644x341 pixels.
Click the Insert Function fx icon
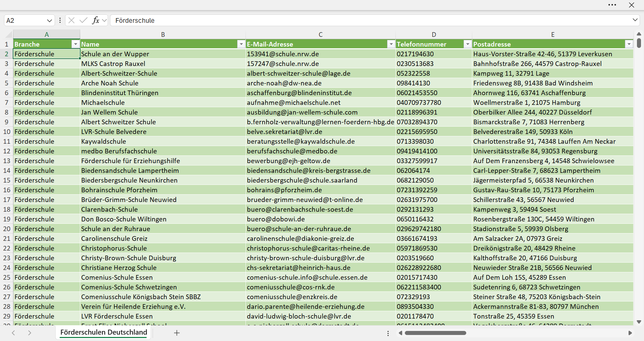coord(96,20)
